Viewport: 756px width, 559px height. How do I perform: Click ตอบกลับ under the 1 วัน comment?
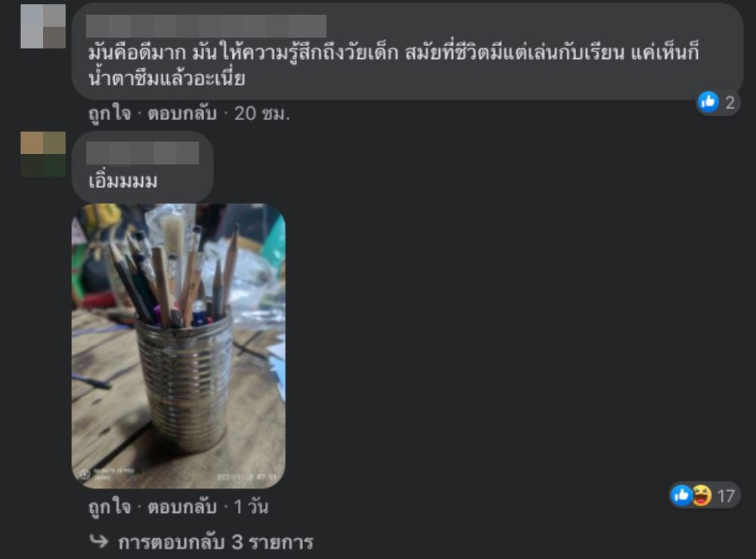click(181, 507)
